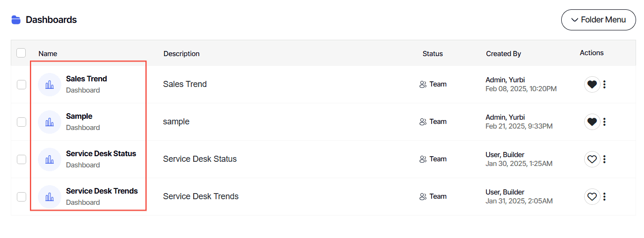The width and height of the screenshot is (644, 238).
Task: Favorite the Service Desk Status dashboard
Action: point(592,159)
